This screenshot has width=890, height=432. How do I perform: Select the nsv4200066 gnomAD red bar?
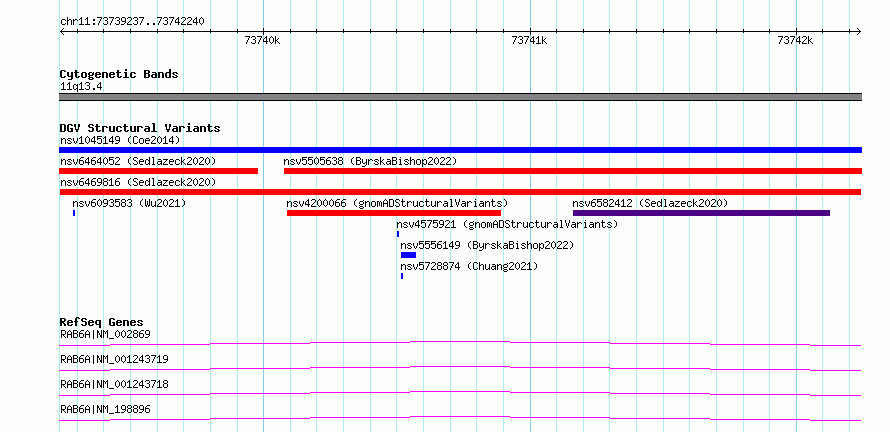point(394,213)
